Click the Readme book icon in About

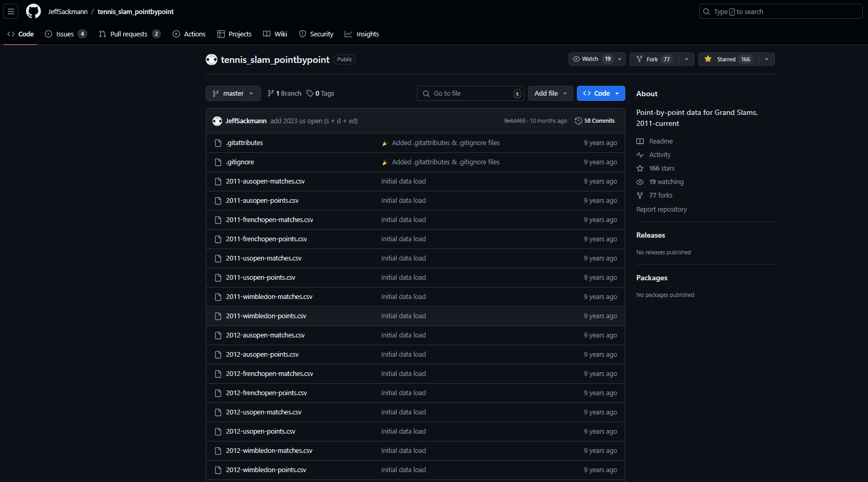pos(640,141)
